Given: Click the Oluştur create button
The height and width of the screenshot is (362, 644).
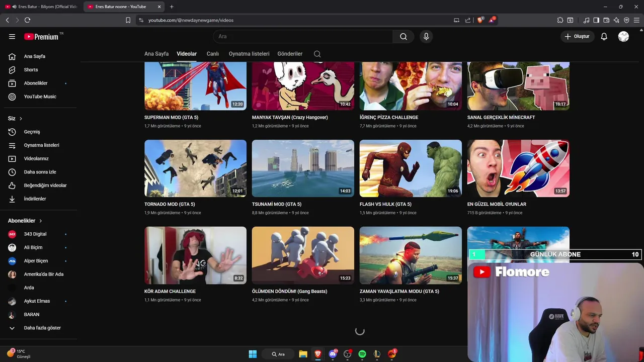Looking at the screenshot, I should [577, 37].
